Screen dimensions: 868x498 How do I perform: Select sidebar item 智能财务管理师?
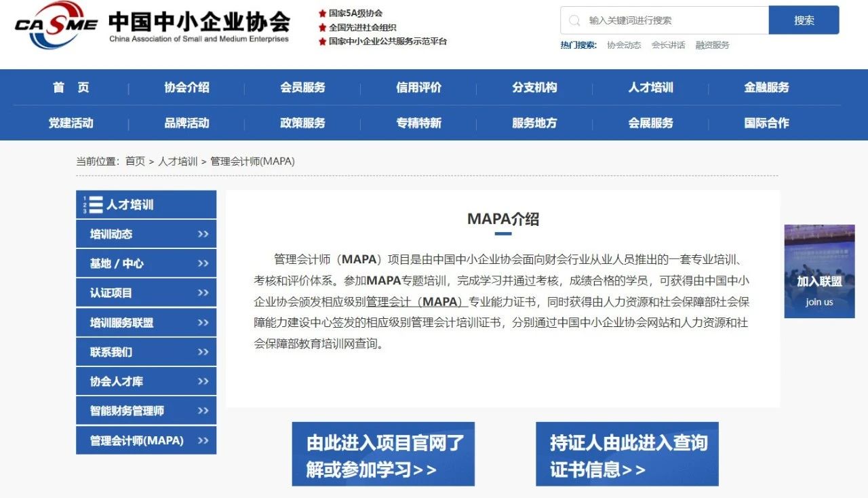[146, 410]
